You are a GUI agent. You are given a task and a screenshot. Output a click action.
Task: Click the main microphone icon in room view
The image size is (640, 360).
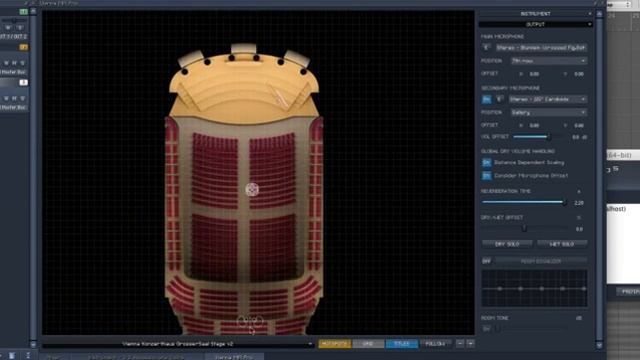[x=252, y=189]
